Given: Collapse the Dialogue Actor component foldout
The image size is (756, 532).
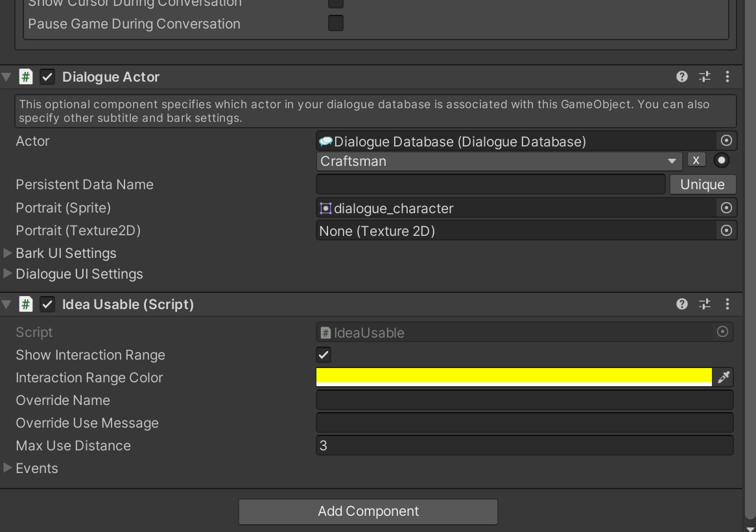Looking at the screenshot, I should (6, 76).
